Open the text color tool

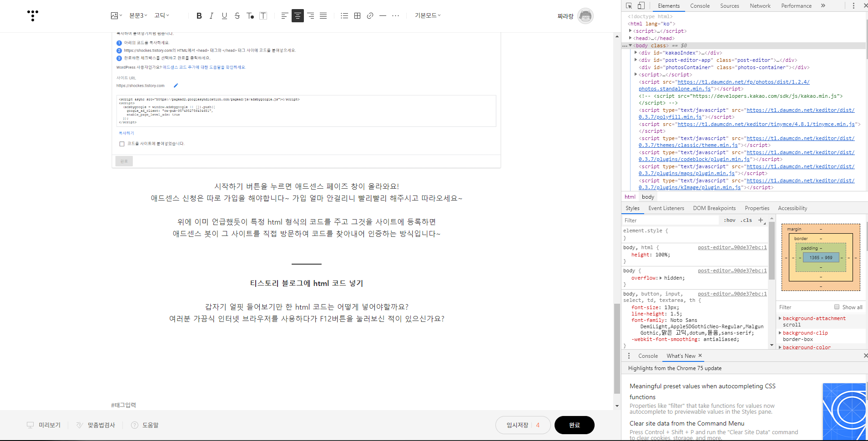250,16
